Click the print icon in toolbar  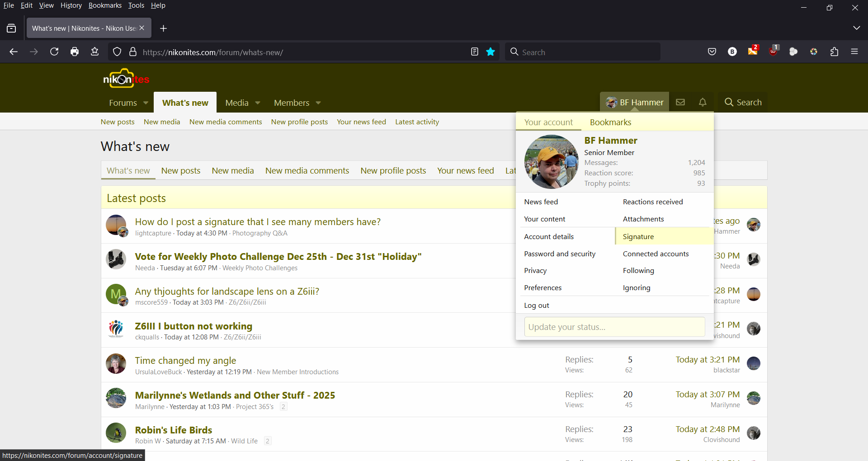75,52
